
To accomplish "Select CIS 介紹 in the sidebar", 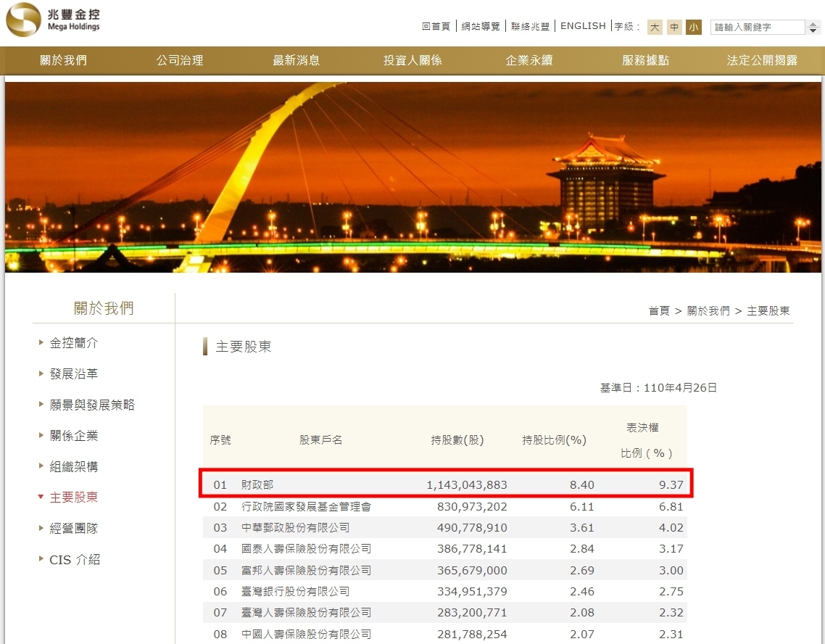I will (74, 560).
